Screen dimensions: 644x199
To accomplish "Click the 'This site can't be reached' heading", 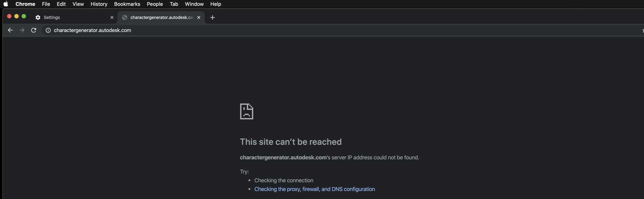I will coord(291,142).
